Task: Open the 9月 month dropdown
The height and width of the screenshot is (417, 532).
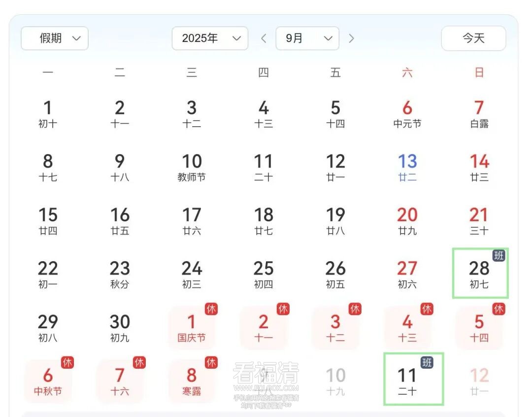Action: point(307,38)
